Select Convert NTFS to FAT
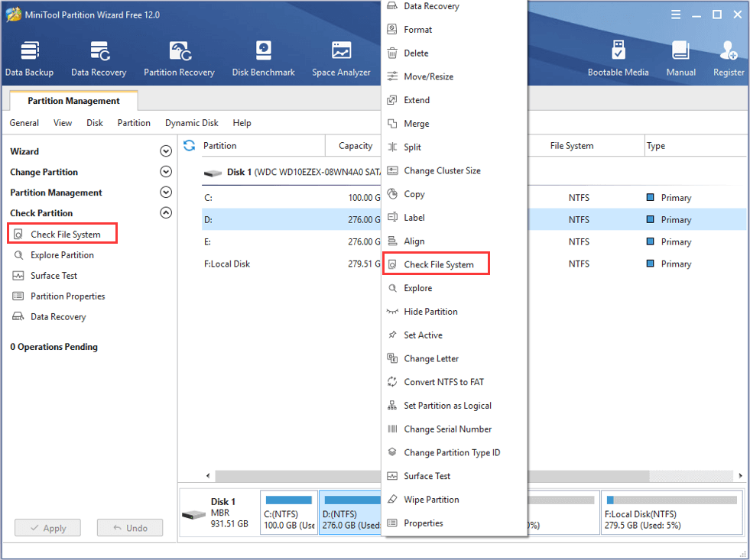Screen dimensions: 750x560 pos(454,382)
